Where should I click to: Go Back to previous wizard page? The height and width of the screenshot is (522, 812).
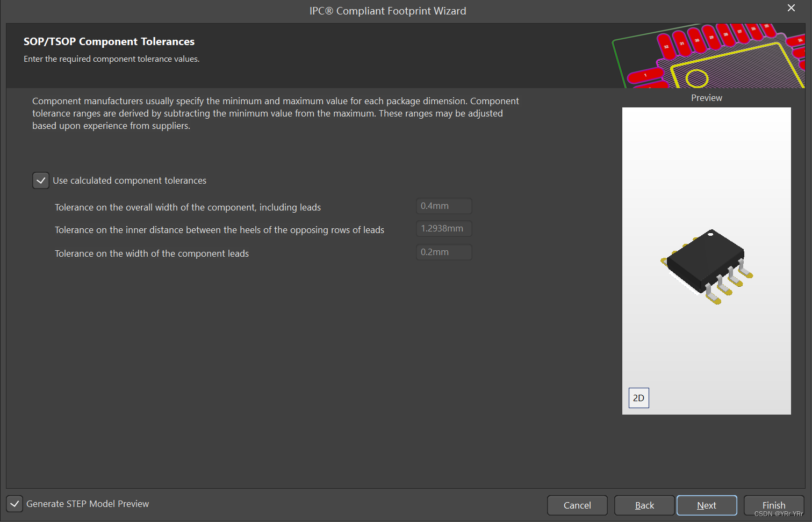click(x=644, y=505)
